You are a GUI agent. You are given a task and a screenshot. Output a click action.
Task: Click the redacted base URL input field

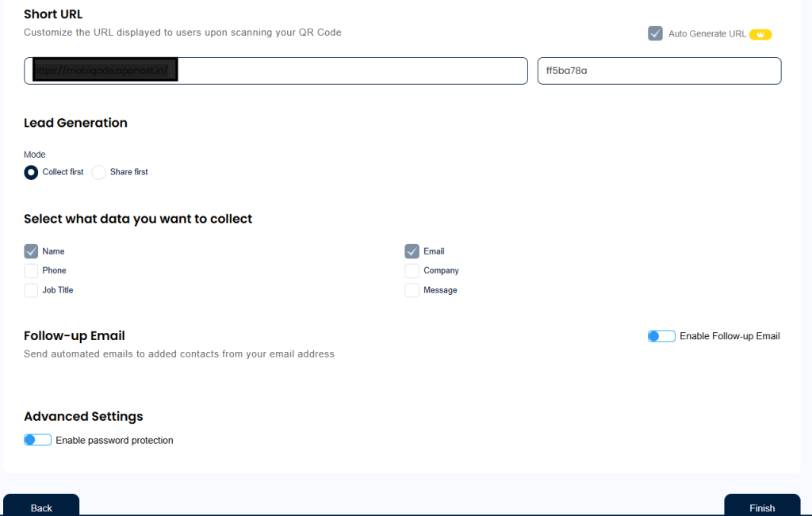pos(275,71)
